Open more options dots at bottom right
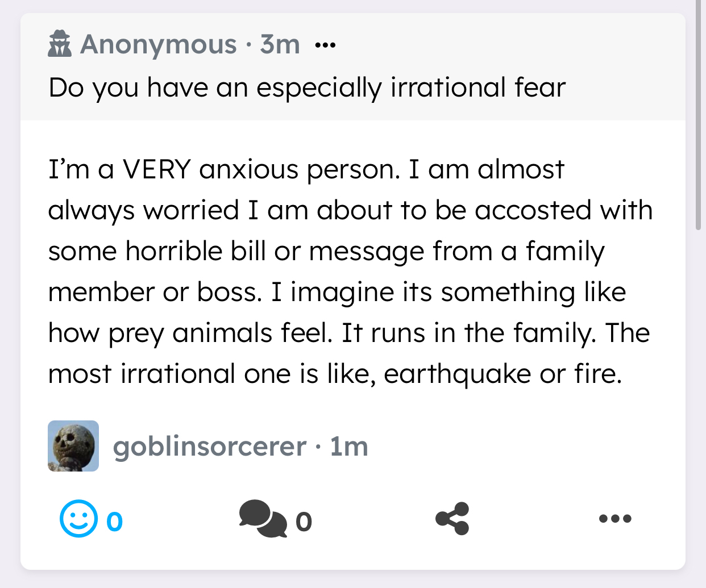 [x=615, y=519]
